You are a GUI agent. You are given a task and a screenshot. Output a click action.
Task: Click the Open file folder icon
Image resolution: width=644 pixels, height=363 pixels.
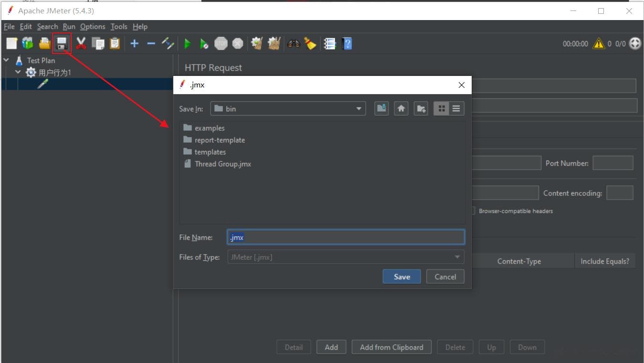click(45, 44)
